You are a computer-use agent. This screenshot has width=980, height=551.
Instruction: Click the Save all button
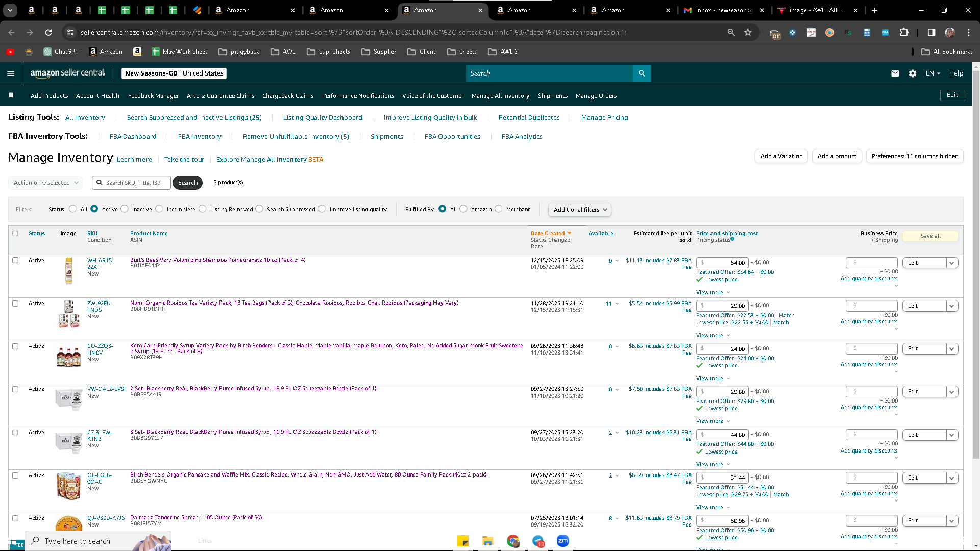(x=930, y=236)
